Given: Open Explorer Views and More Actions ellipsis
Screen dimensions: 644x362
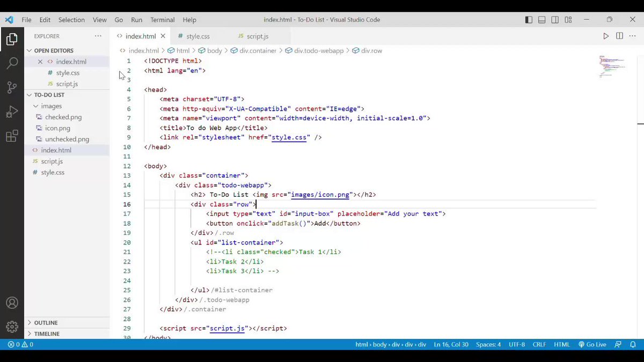Looking at the screenshot, I should click(98, 36).
